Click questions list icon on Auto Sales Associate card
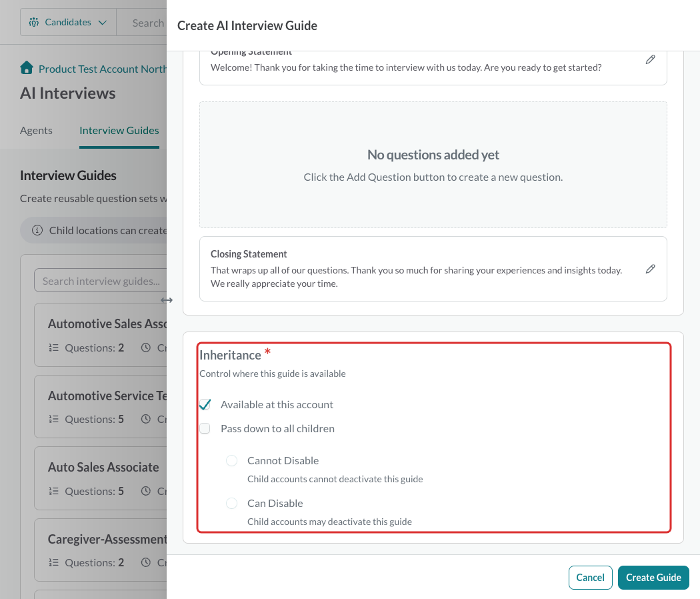This screenshot has width=700, height=599. pyautogui.click(x=53, y=491)
